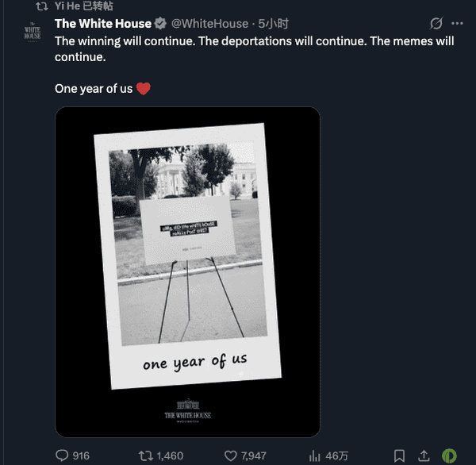Click the Grok explain icon

tap(435, 24)
